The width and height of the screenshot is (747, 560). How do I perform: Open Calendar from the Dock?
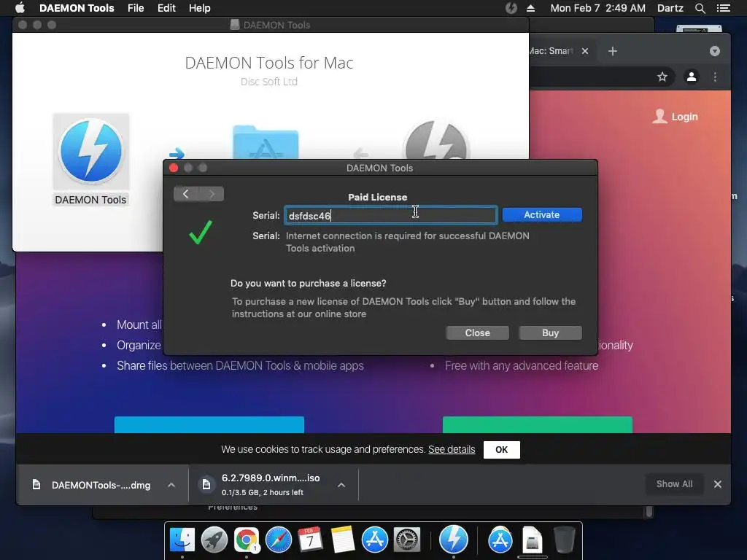(x=310, y=540)
